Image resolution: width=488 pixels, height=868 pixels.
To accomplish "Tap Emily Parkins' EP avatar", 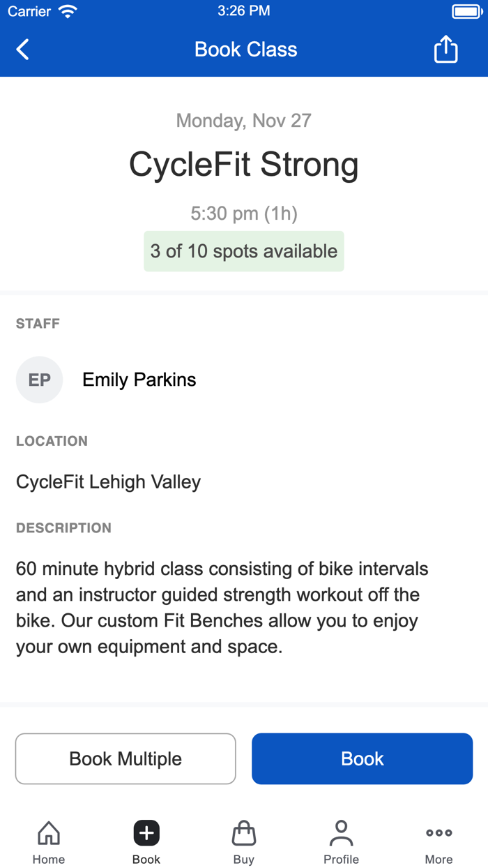I will click(39, 380).
